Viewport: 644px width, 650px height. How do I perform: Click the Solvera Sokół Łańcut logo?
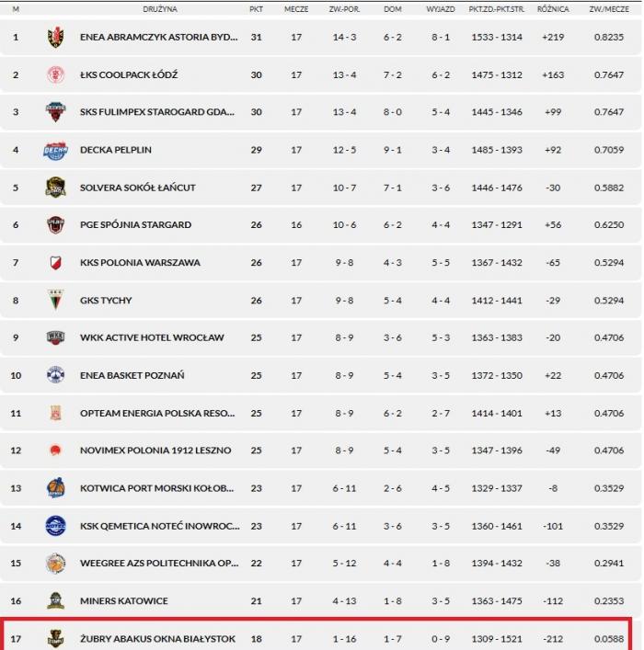coord(56,188)
